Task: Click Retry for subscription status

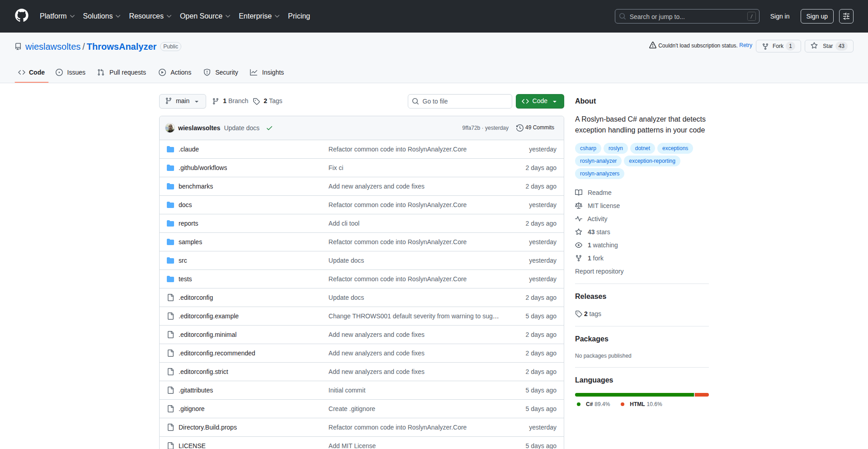Action: [x=745, y=46]
